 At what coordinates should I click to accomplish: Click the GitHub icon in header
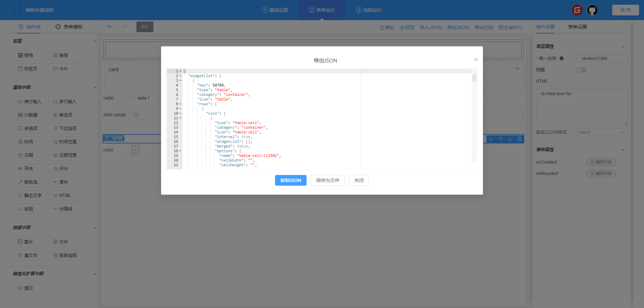point(592,10)
